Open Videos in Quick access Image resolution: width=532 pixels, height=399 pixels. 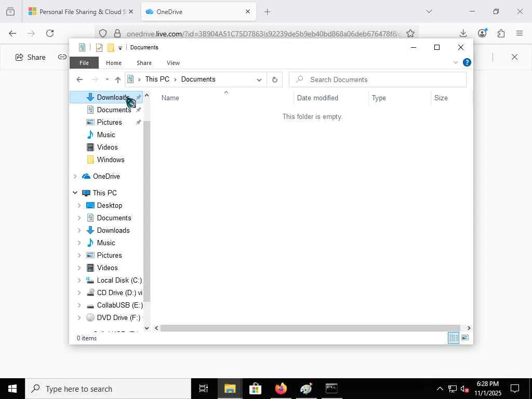[107, 147]
